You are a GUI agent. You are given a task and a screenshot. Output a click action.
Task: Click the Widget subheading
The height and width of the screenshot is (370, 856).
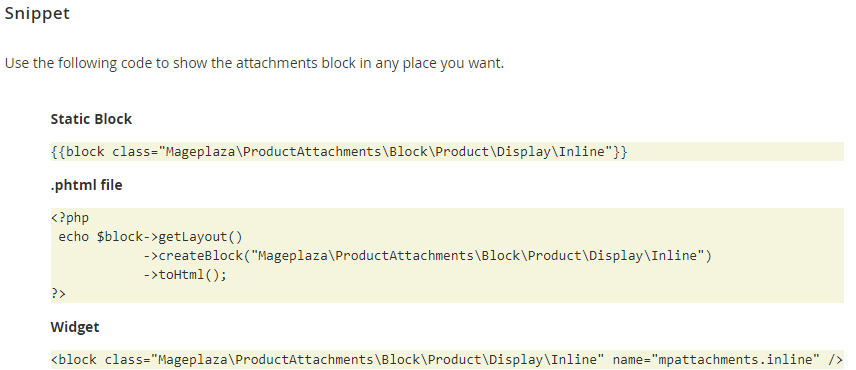pyautogui.click(x=75, y=327)
